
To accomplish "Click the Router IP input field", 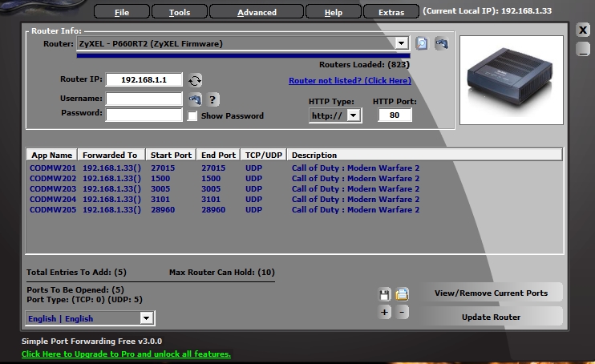I will (x=144, y=79).
